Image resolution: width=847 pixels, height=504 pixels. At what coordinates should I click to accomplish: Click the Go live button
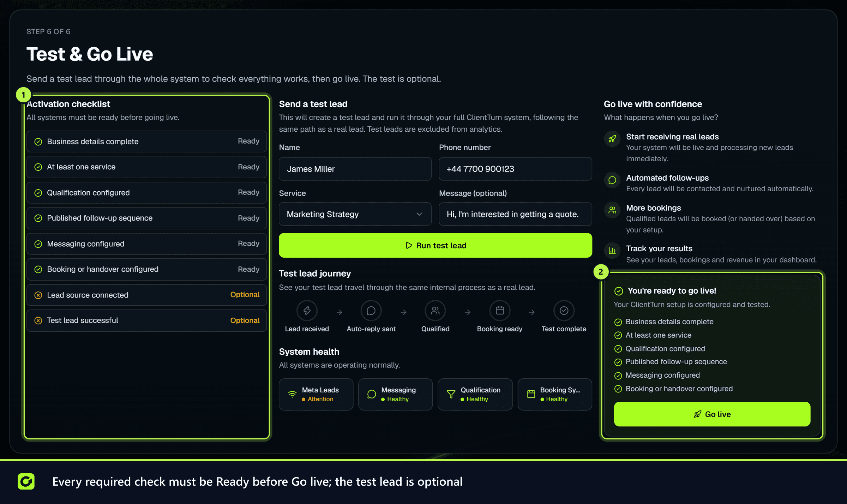(x=712, y=414)
